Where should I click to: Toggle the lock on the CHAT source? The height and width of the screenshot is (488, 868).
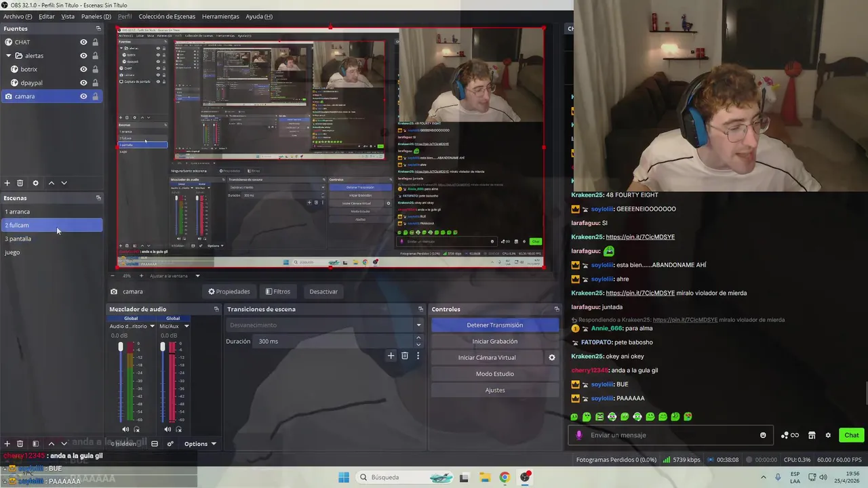[x=95, y=42]
